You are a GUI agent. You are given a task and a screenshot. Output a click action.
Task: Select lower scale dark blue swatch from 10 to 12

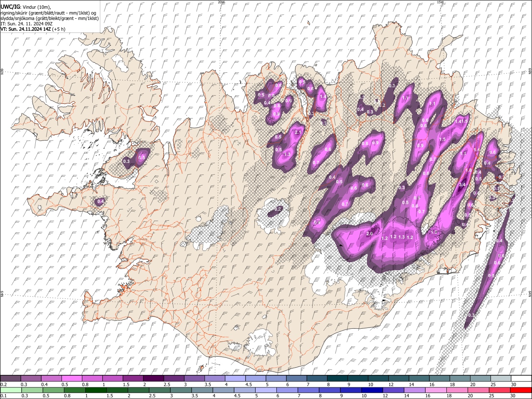pyautogui.click(x=372, y=390)
